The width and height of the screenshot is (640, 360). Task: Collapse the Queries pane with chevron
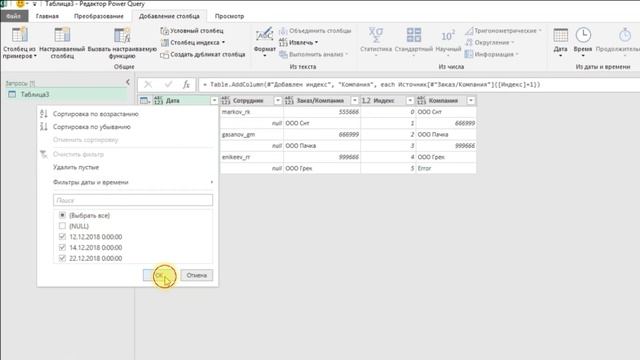pyautogui.click(x=128, y=82)
